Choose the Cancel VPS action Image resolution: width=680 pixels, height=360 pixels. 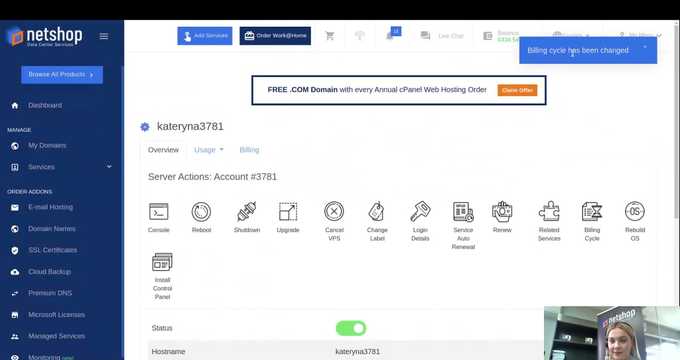point(334,221)
